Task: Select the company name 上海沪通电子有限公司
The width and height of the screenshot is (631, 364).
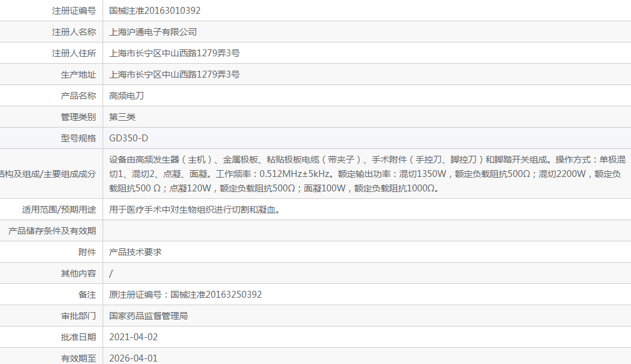Action: tap(152, 31)
